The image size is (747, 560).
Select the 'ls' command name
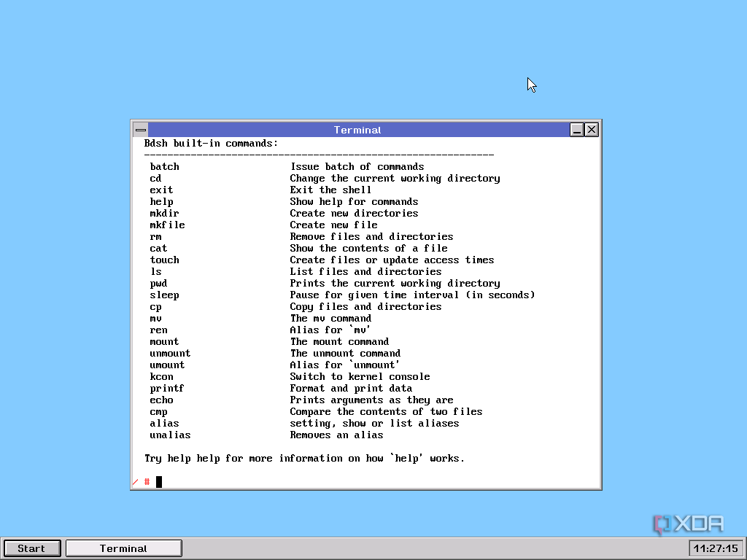point(156,271)
